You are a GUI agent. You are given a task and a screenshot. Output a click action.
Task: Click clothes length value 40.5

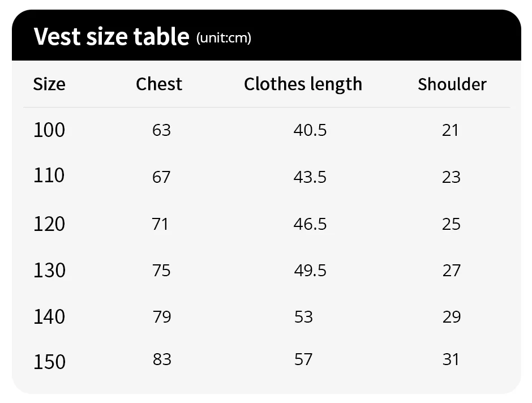point(310,130)
